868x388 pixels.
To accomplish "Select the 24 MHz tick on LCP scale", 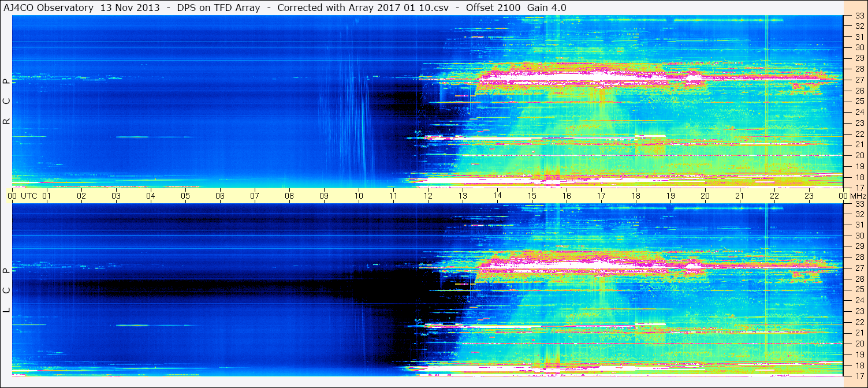I will (859, 300).
